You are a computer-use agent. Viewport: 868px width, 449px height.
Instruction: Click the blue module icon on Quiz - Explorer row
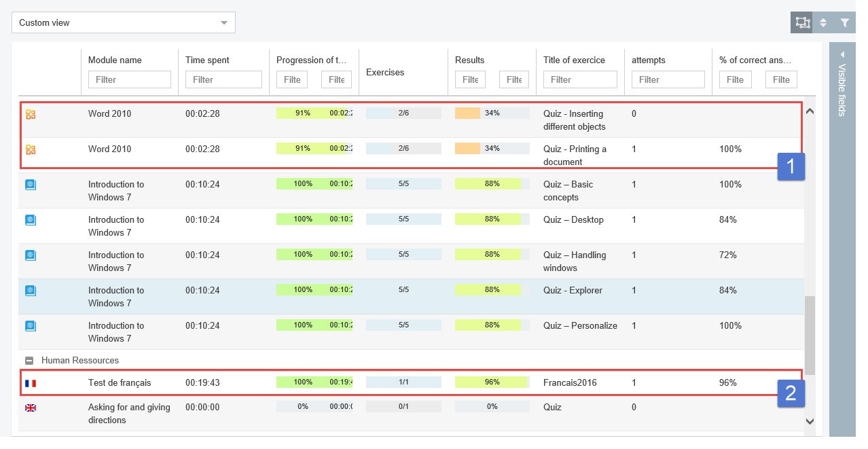[30, 291]
